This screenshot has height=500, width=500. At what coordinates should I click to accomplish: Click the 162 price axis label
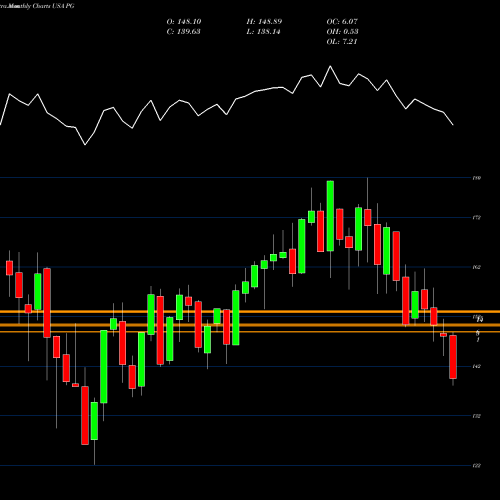coord(477,267)
